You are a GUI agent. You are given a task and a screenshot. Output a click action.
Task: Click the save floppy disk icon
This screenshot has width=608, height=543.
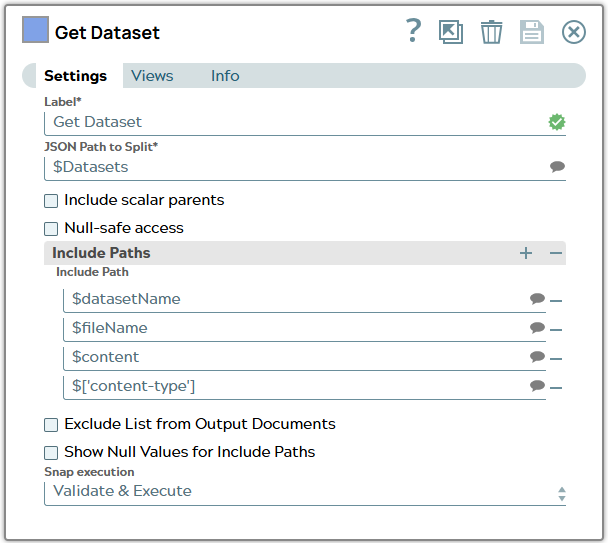pyautogui.click(x=532, y=32)
